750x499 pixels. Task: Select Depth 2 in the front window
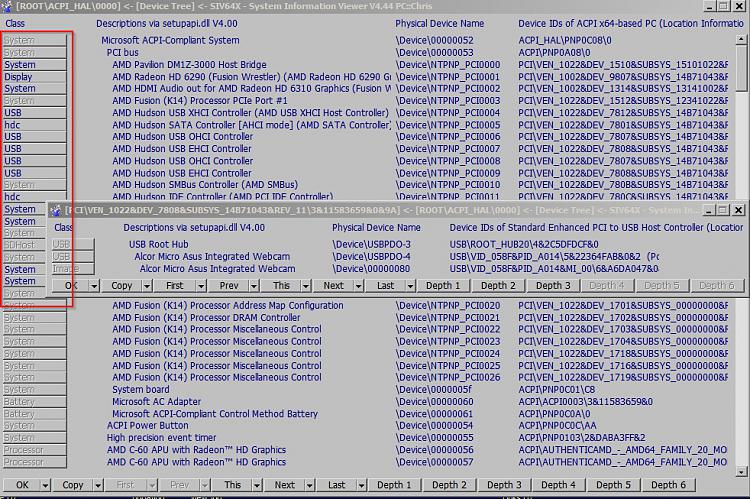[x=498, y=286]
